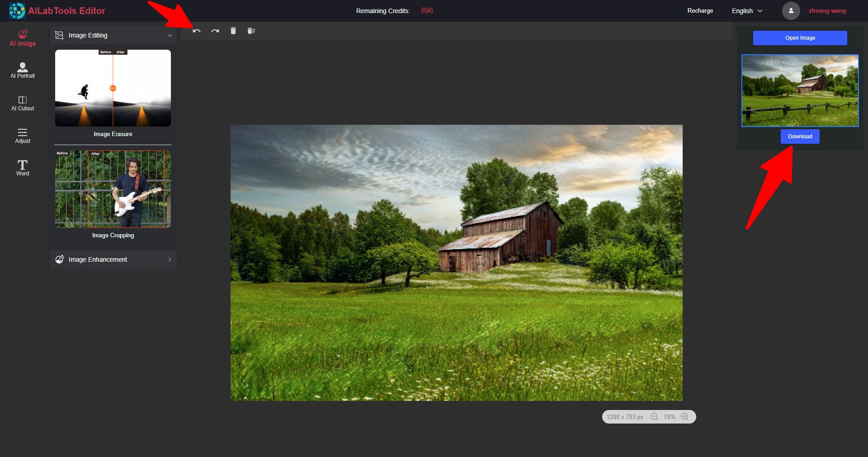Click the Image Erasure label

coord(113,134)
